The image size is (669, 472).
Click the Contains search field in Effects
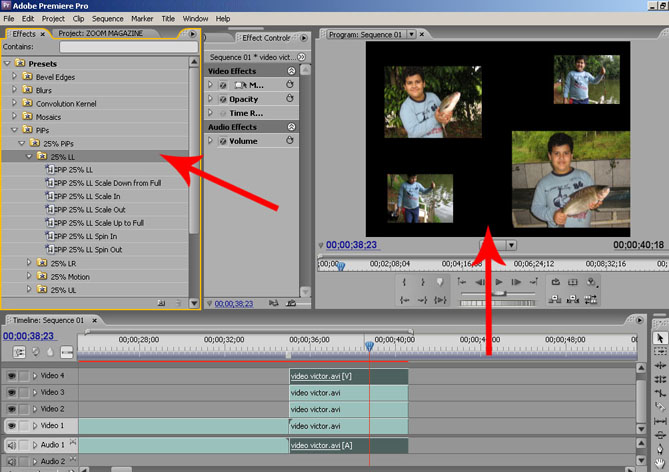[128, 47]
